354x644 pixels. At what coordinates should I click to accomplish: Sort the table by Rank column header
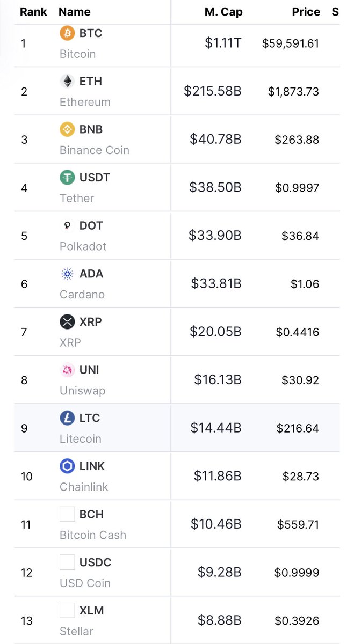click(33, 12)
